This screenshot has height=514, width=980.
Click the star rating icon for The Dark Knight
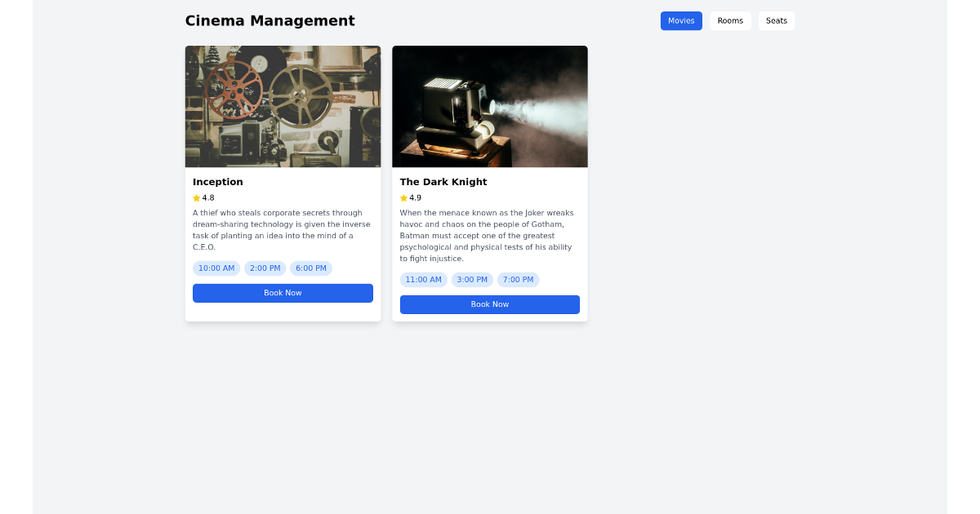[402, 197]
